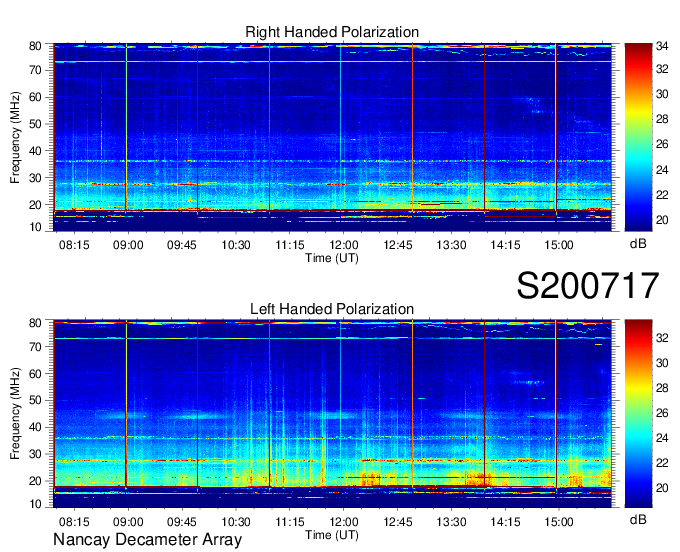680x552 pixels.
Task: Click the "12:45" tick under the Right Handed plot
Action: tap(398, 245)
